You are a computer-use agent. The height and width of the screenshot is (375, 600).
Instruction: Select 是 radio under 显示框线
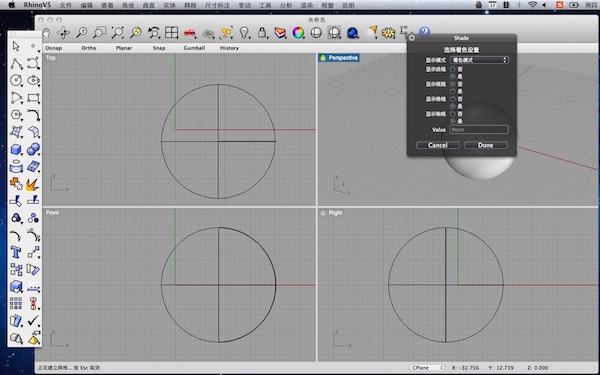click(x=453, y=91)
